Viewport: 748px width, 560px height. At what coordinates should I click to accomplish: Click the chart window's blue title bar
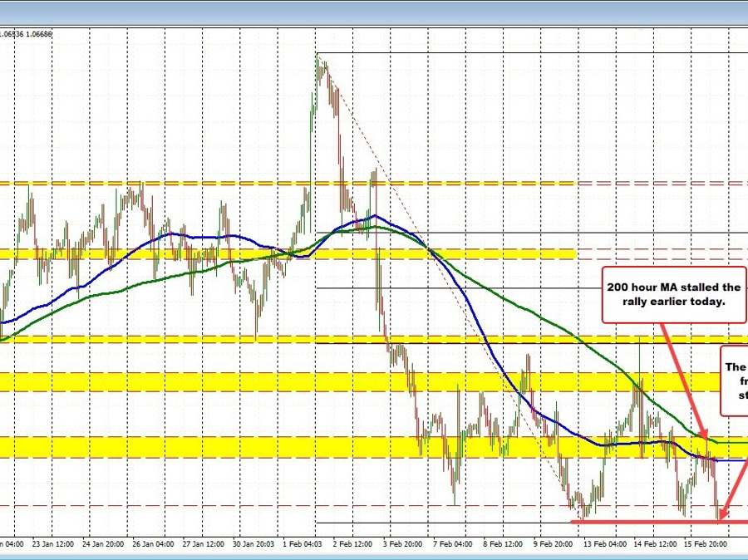(x=374, y=12)
